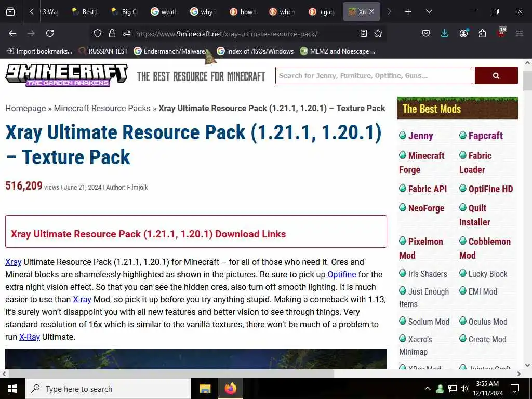Open MEMZ and Noescape bookmark
This screenshot has height=399, width=532.
338,51
